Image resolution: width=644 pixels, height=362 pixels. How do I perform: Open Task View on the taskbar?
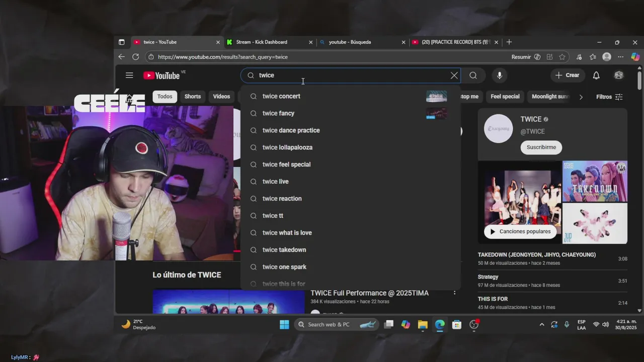point(388,324)
